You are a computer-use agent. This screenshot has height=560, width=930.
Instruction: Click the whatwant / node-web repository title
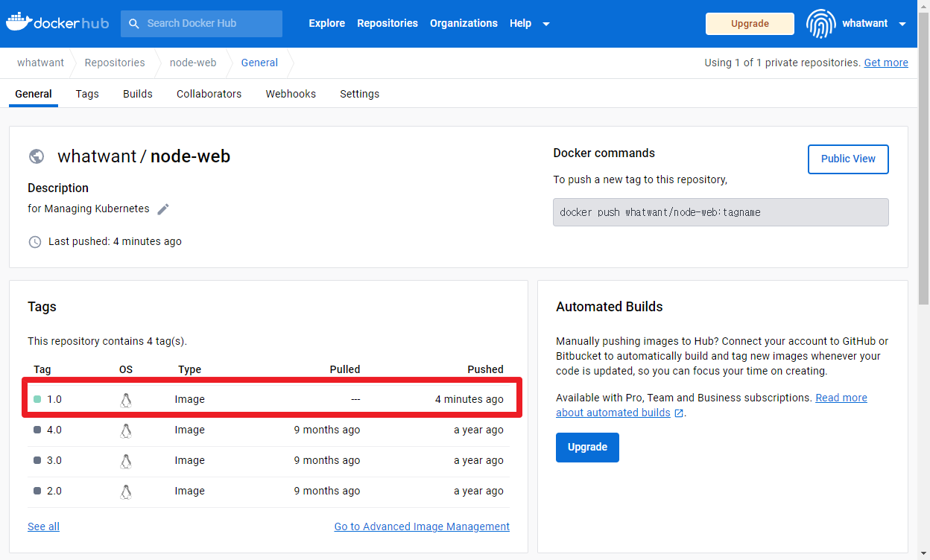coord(144,156)
